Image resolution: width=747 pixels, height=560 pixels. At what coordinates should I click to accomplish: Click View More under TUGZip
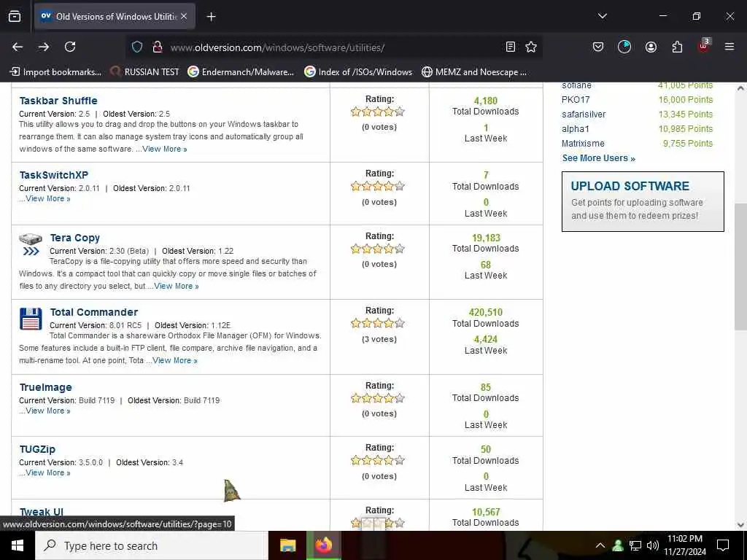pyautogui.click(x=47, y=472)
